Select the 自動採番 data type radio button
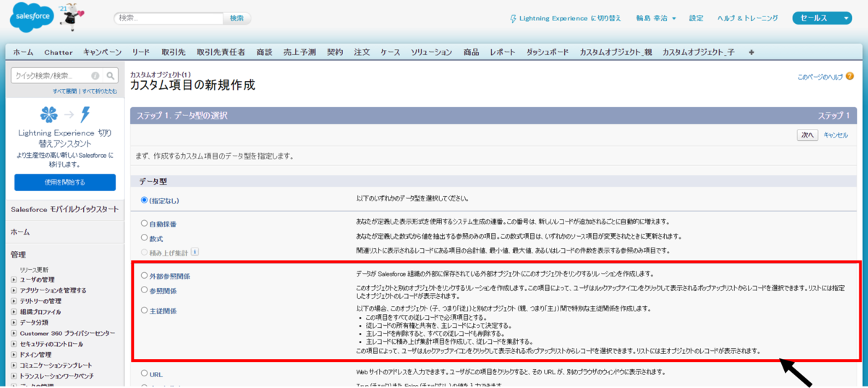 pyautogui.click(x=144, y=224)
